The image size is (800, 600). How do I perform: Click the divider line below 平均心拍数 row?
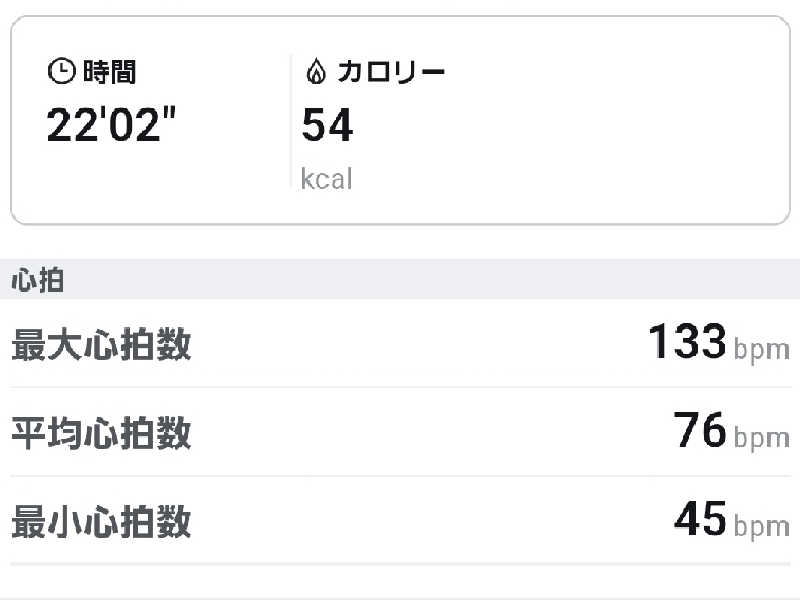pos(400,475)
